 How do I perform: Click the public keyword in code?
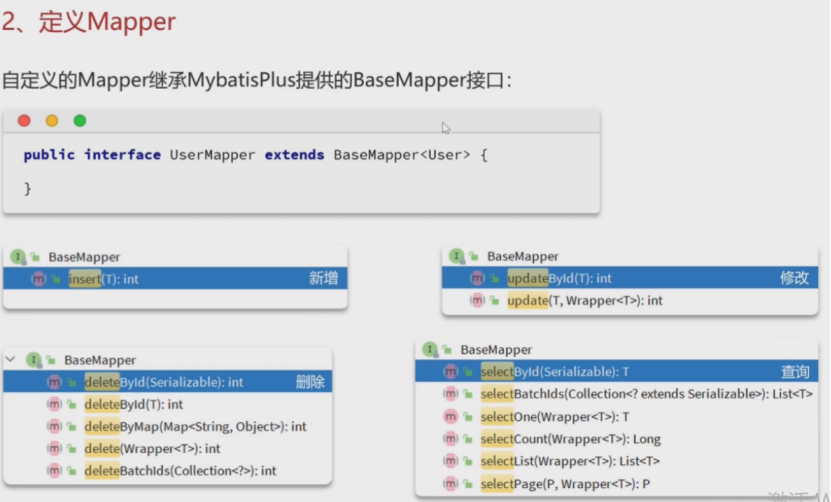coord(49,155)
